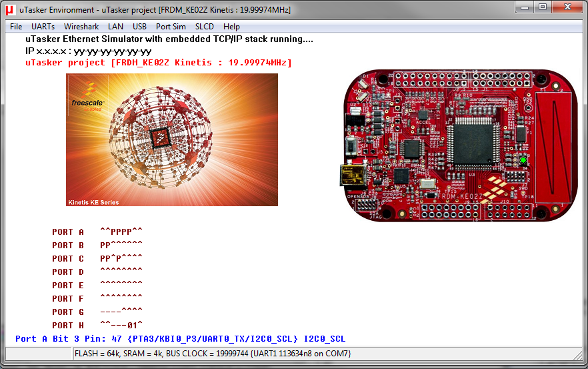Click the 'IP x.x.x.x' address line
Viewport: 588px width, 369px height.
(89, 51)
